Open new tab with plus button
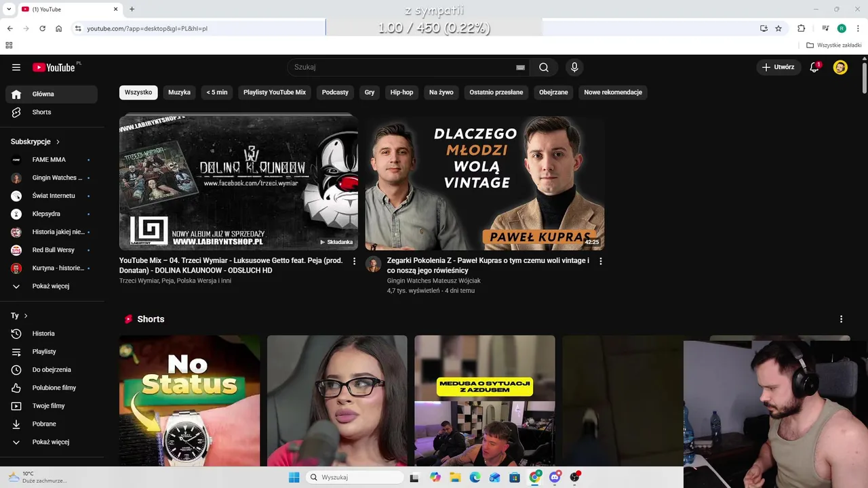Viewport: 868px width, 488px height. tap(132, 9)
